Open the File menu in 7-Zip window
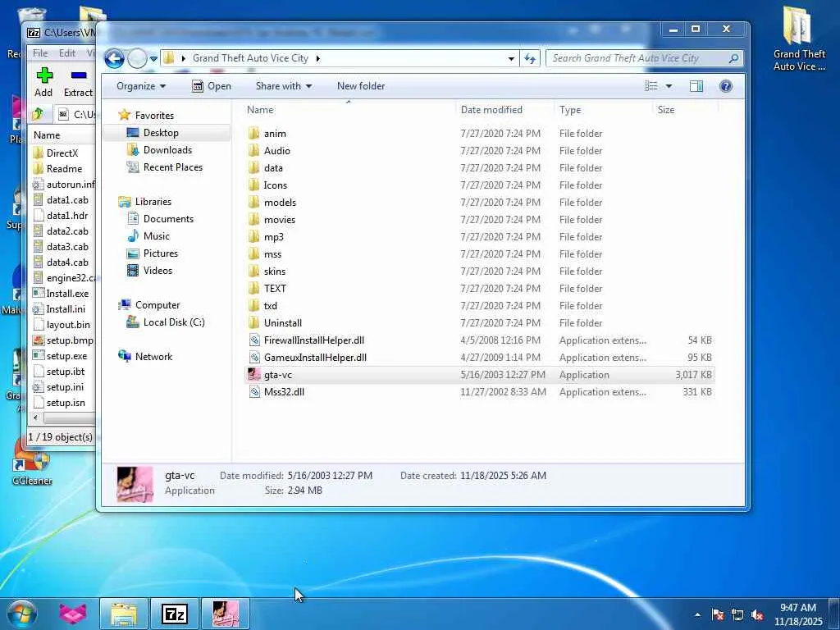Screen dimensions: 840x630 [x=40, y=53]
